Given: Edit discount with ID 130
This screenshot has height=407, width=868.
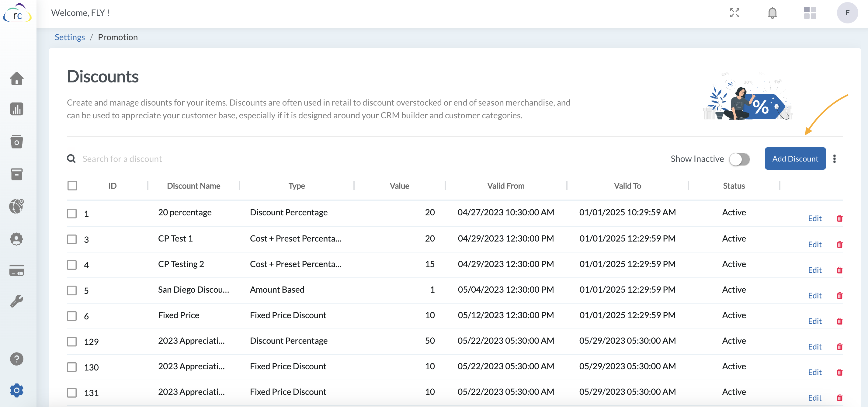Looking at the screenshot, I should pyautogui.click(x=814, y=372).
